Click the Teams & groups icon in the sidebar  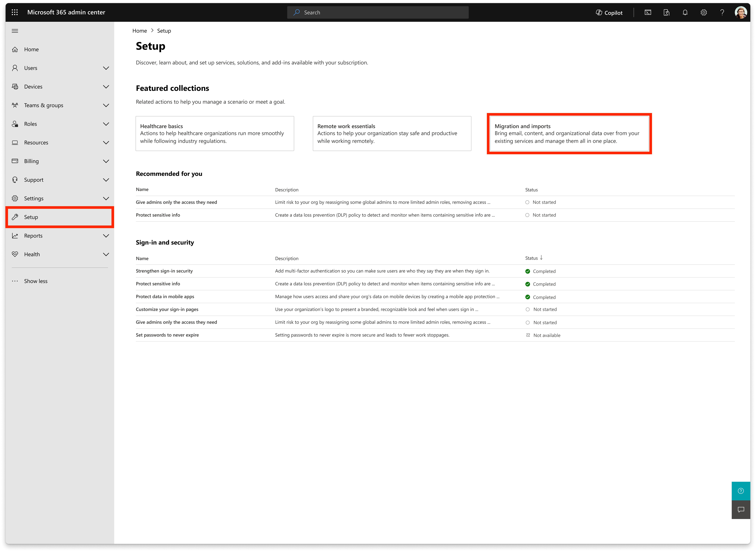15,105
